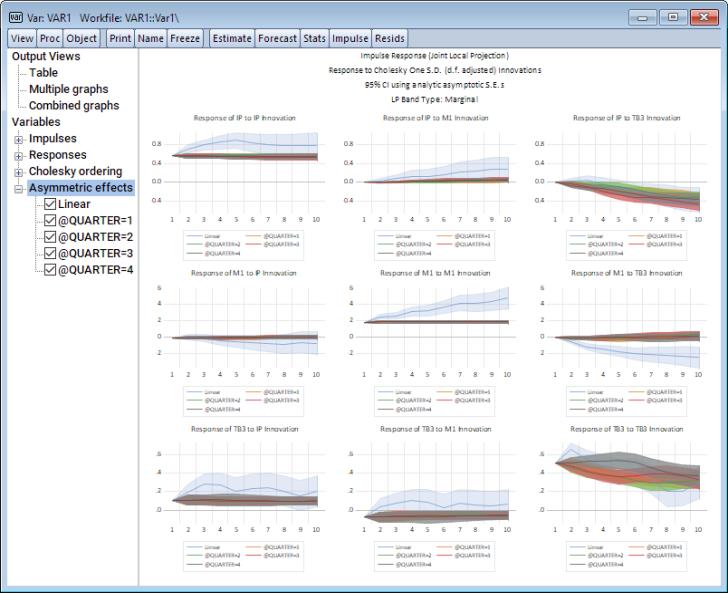Select Table under Output Views

(x=43, y=72)
